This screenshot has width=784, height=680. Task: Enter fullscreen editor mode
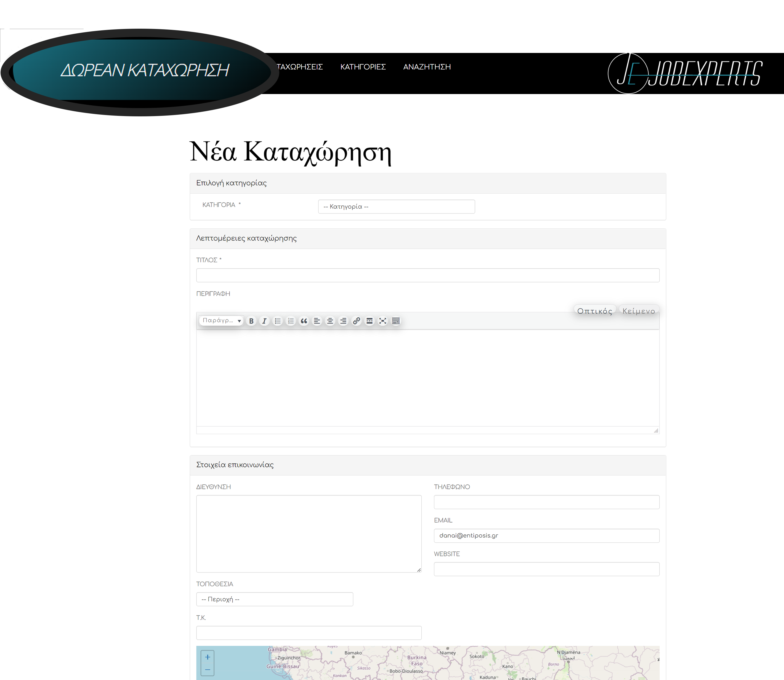(x=383, y=321)
